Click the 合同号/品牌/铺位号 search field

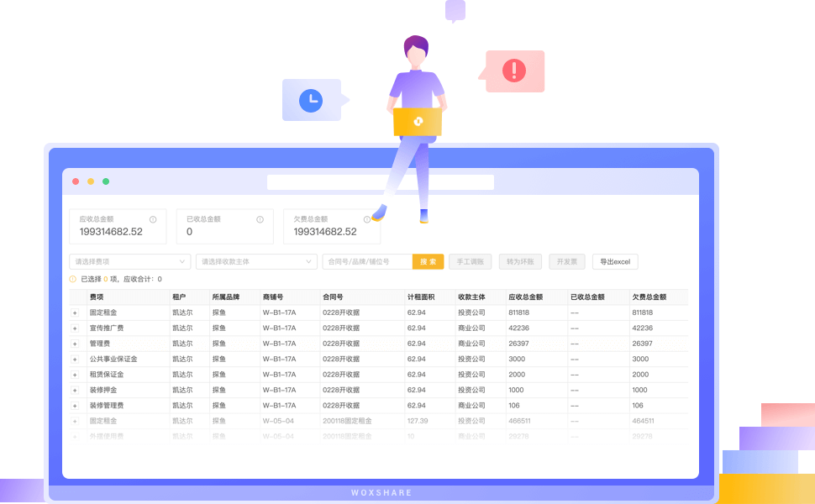point(367,262)
